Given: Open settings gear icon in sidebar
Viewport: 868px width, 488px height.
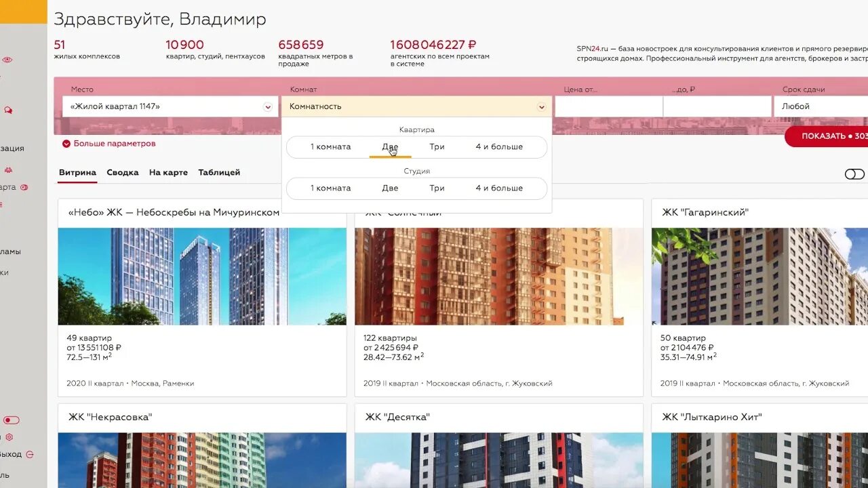Looking at the screenshot, I should point(9,437).
